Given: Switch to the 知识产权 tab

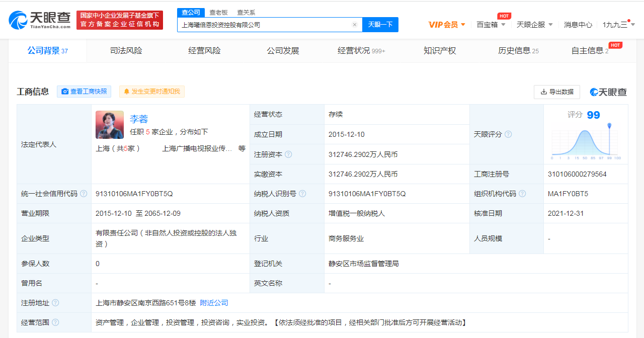Looking at the screenshot, I should (x=440, y=51).
